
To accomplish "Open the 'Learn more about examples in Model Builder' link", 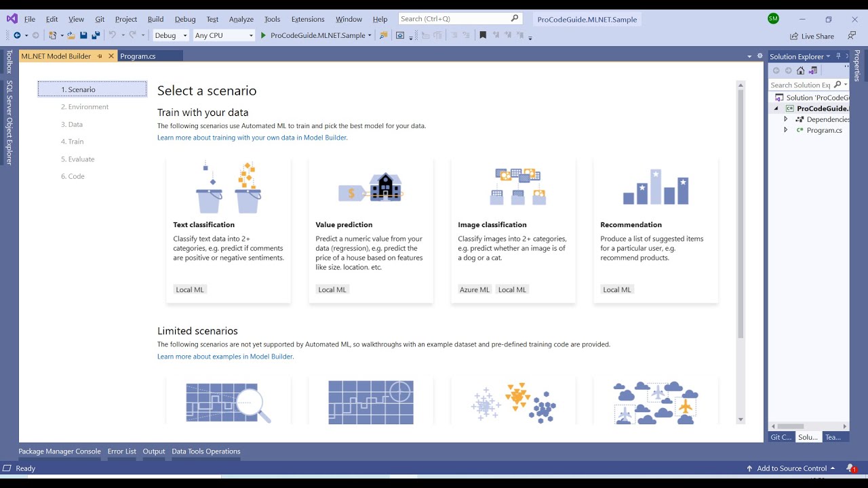I will (225, 357).
